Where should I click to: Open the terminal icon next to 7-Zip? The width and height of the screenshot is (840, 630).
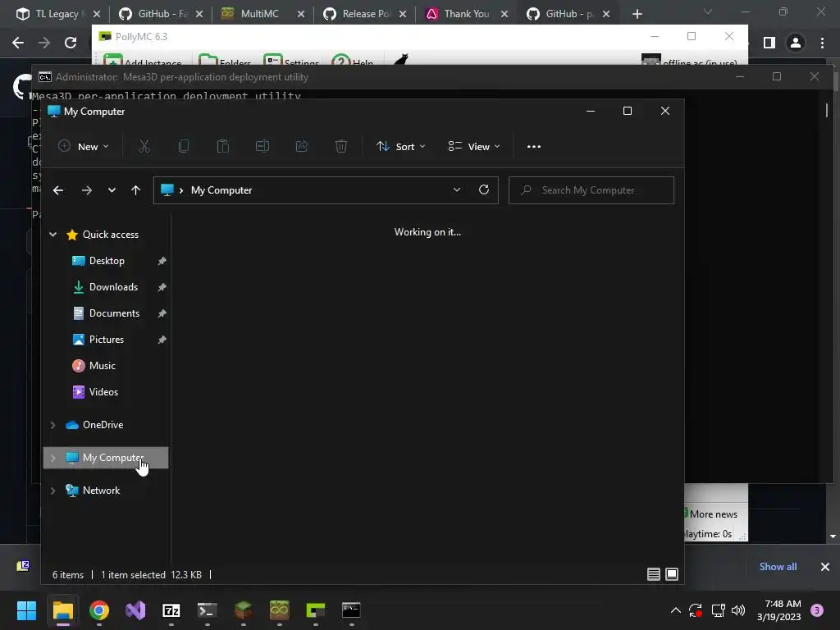208,610
